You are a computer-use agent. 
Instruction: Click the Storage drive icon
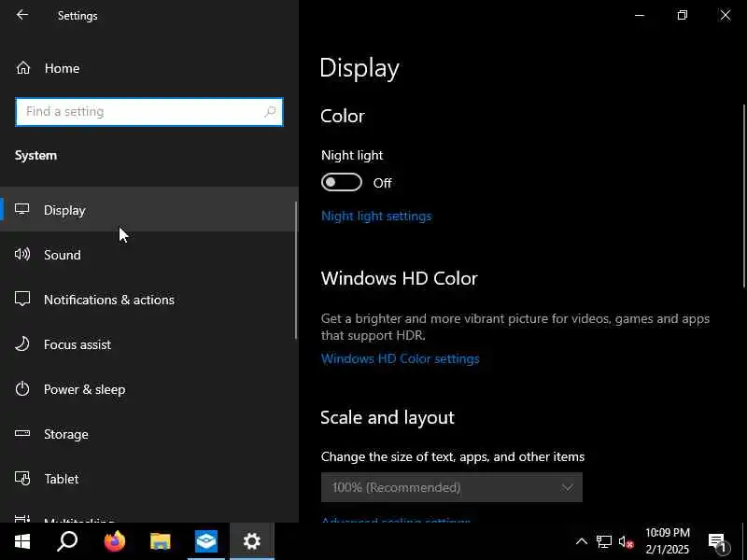(21, 433)
